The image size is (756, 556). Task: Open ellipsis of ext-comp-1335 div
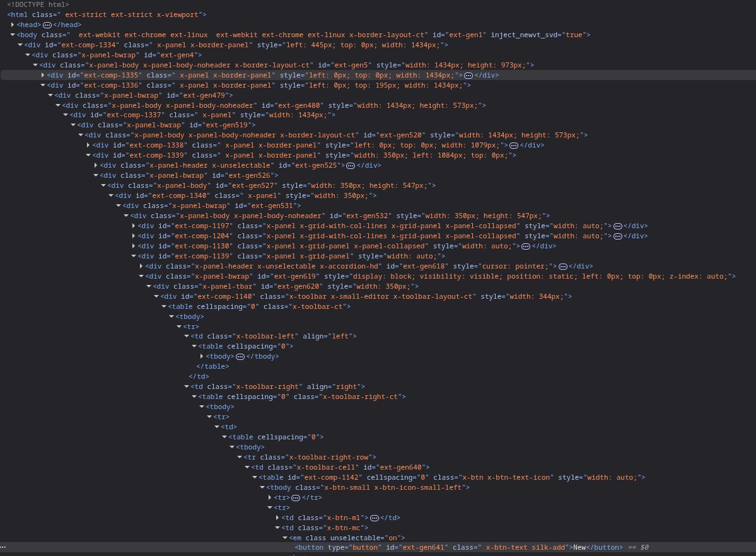[468, 75]
